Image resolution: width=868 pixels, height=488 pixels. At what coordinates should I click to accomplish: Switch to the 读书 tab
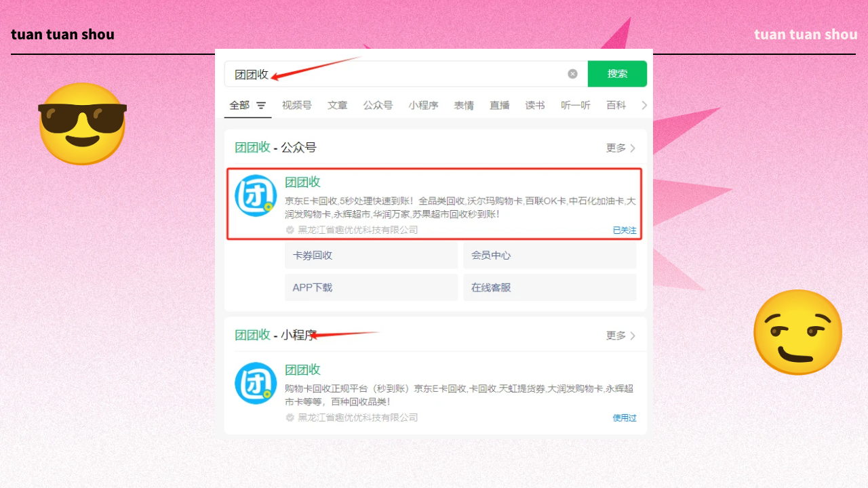[535, 105]
